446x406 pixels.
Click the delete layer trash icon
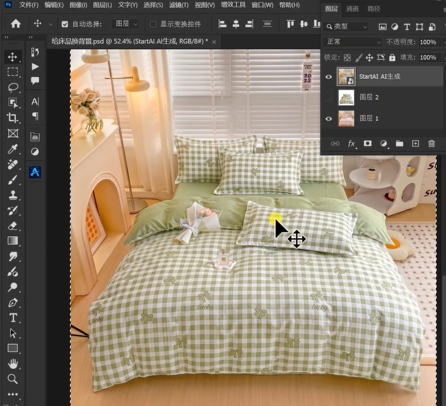point(432,144)
